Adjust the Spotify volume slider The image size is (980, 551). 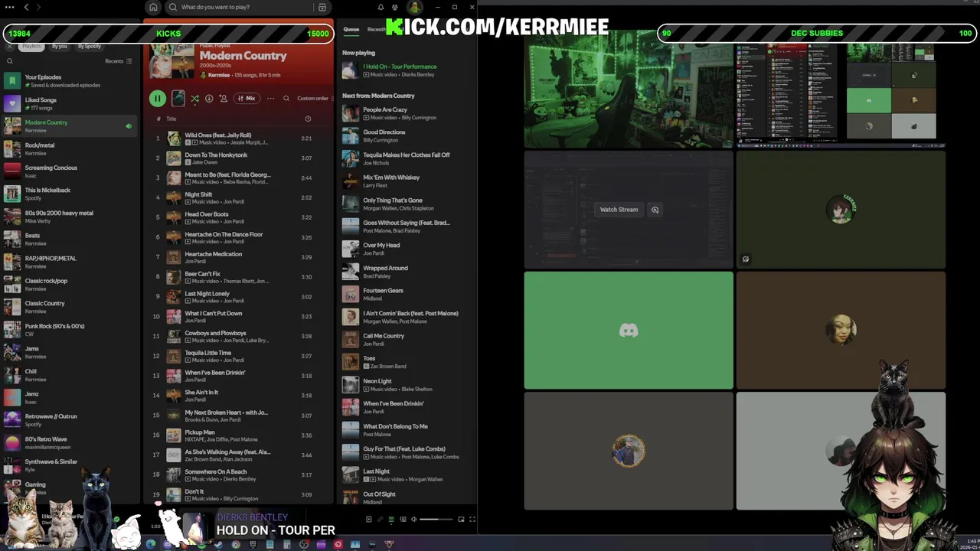pyautogui.click(x=436, y=520)
